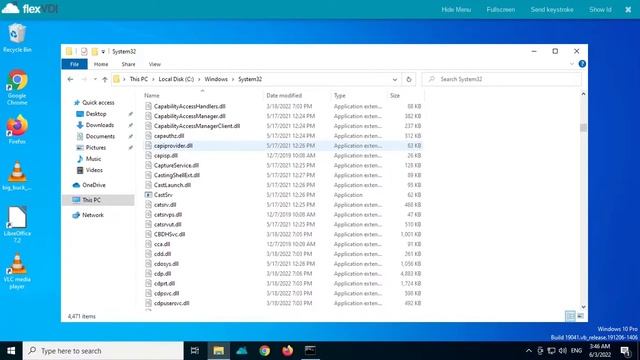The height and width of the screenshot is (360, 640).
Task: Launch Firefox desktop shortcut
Action: [x=17, y=129]
